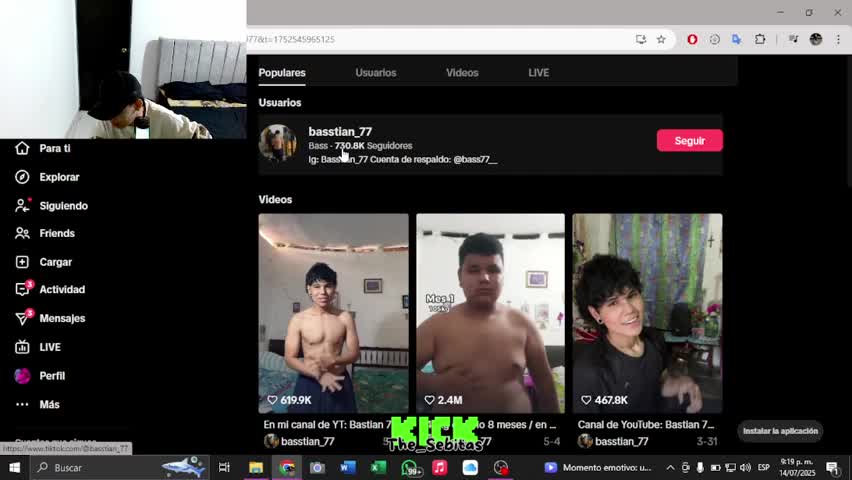Image resolution: width=852 pixels, height=480 pixels.
Task: Open Chrome from the taskbar
Action: (x=287, y=467)
